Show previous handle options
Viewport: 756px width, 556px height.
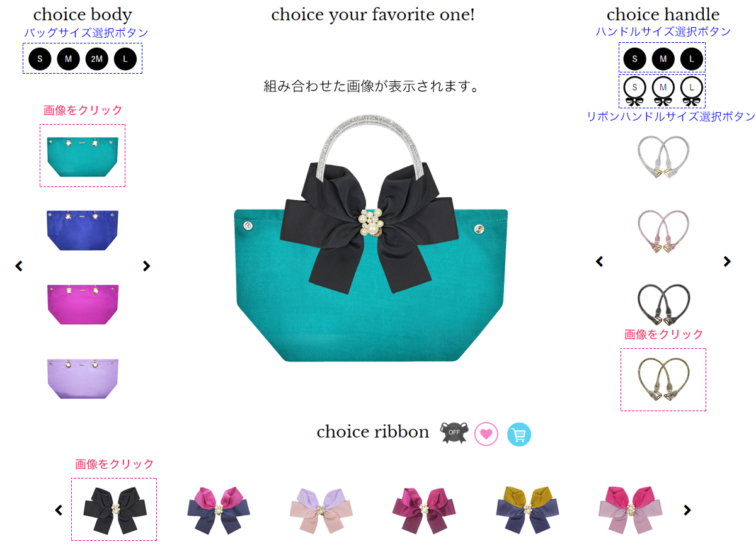pyautogui.click(x=599, y=261)
